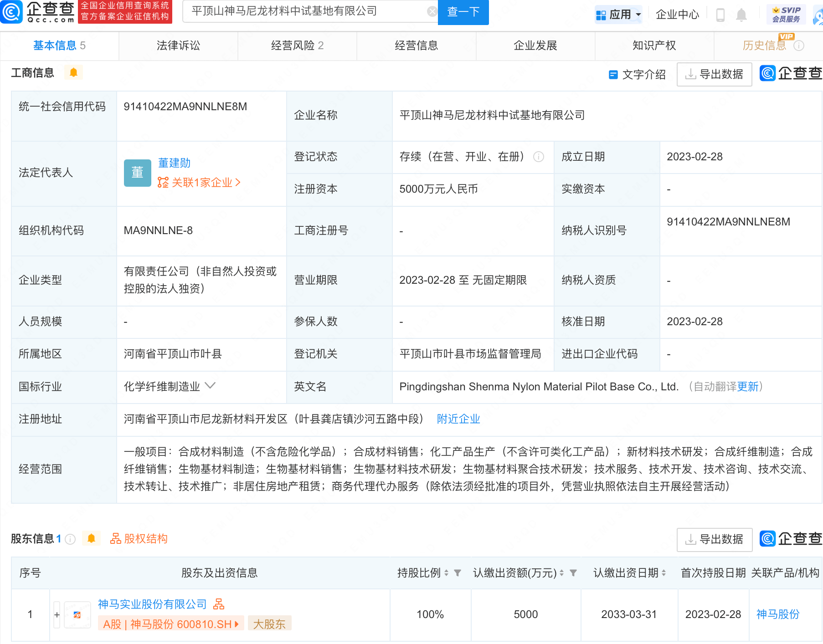Open 关联1家企业 link
Viewport: 823px width, 644px height.
tap(199, 183)
